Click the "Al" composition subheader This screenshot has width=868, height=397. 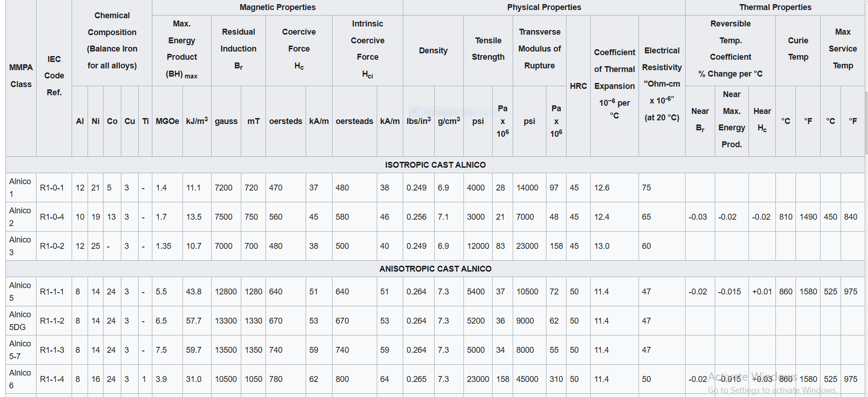[x=80, y=121]
